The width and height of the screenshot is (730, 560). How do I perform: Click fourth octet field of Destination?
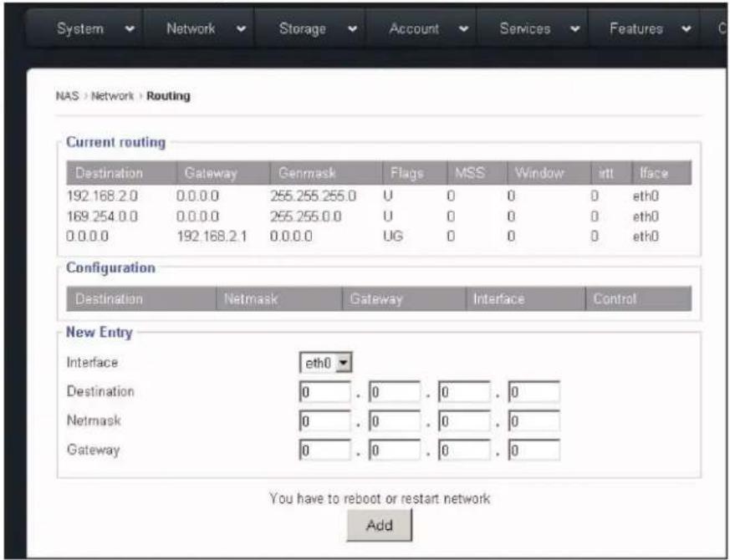[534, 392]
